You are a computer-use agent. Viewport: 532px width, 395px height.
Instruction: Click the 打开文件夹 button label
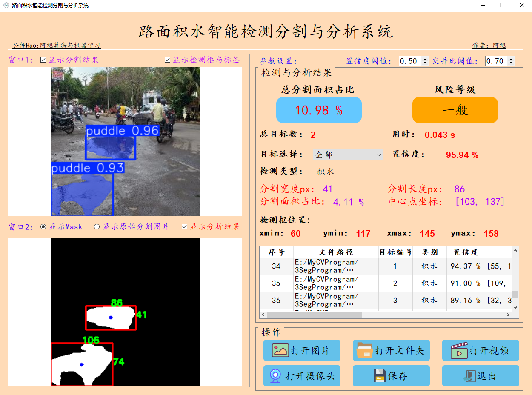[x=400, y=351]
